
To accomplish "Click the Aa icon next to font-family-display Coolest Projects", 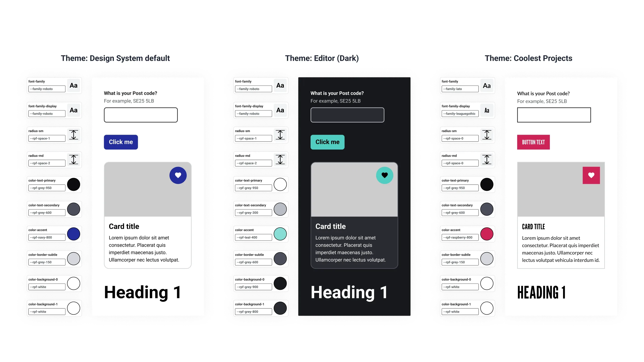I will pyautogui.click(x=487, y=111).
